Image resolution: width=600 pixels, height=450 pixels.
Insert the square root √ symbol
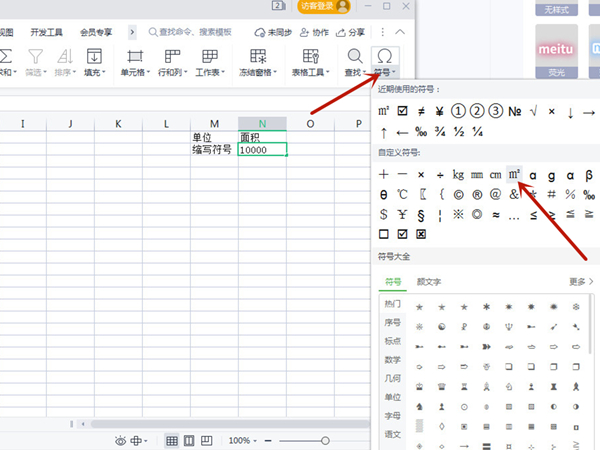(533, 111)
